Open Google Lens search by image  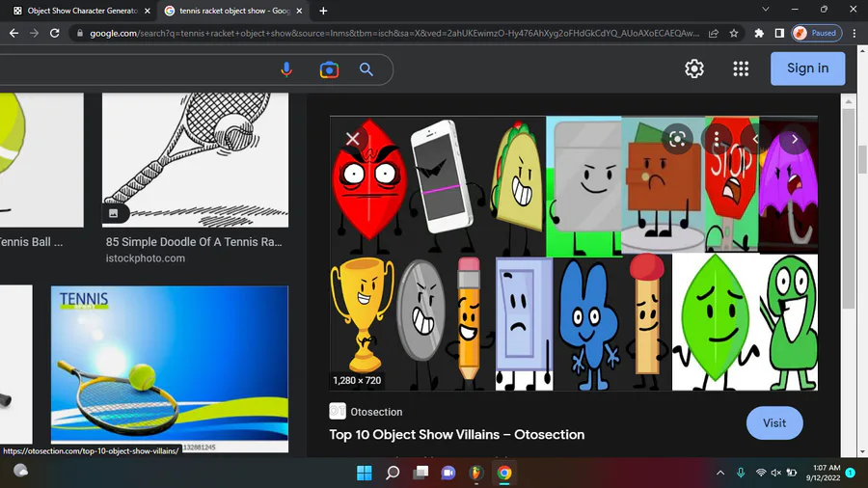coord(329,69)
